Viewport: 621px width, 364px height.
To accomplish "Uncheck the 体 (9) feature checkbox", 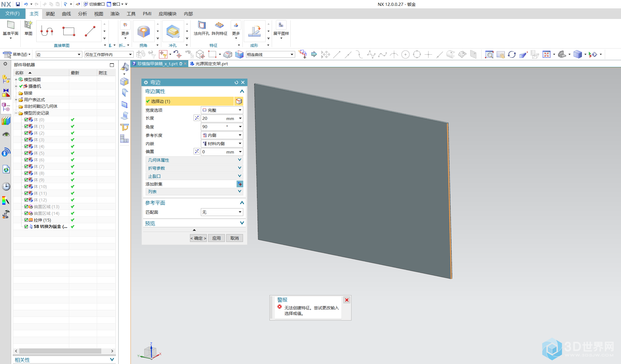I will [26, 180].
